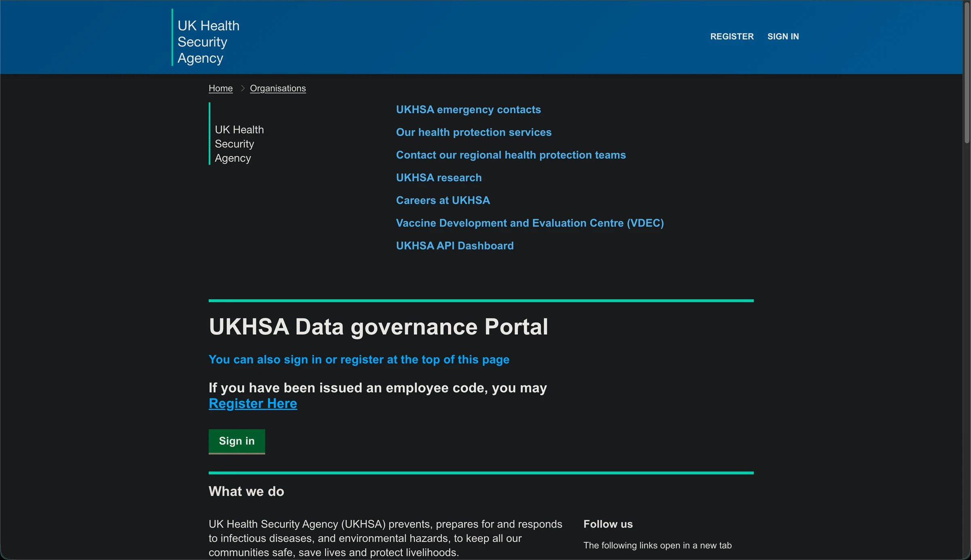The height and width of the screenshot is (560, 971).
Task: Click the REGISTER link in header
Action: [731, 36]
